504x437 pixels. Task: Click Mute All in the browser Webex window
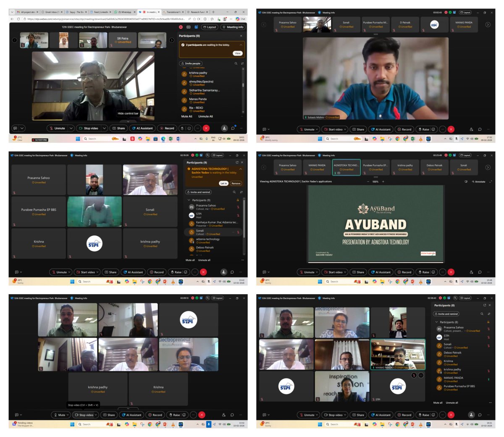(186, 116)
